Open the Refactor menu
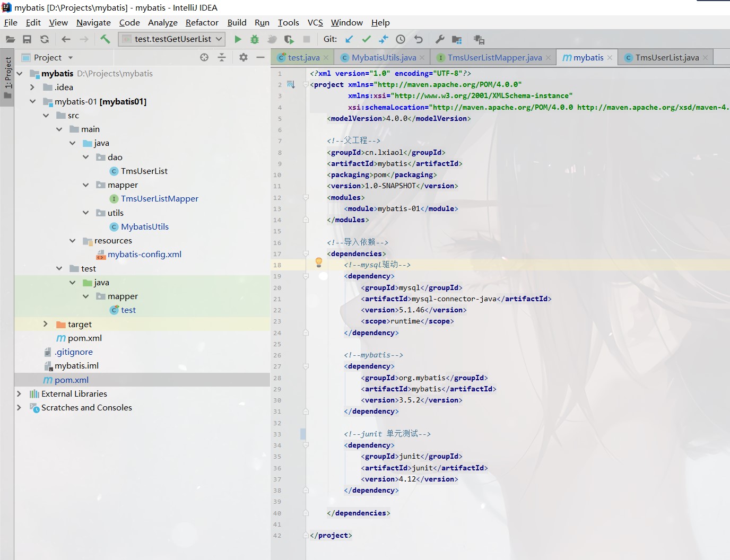This screenshot has height=560, width=730. 202,22
